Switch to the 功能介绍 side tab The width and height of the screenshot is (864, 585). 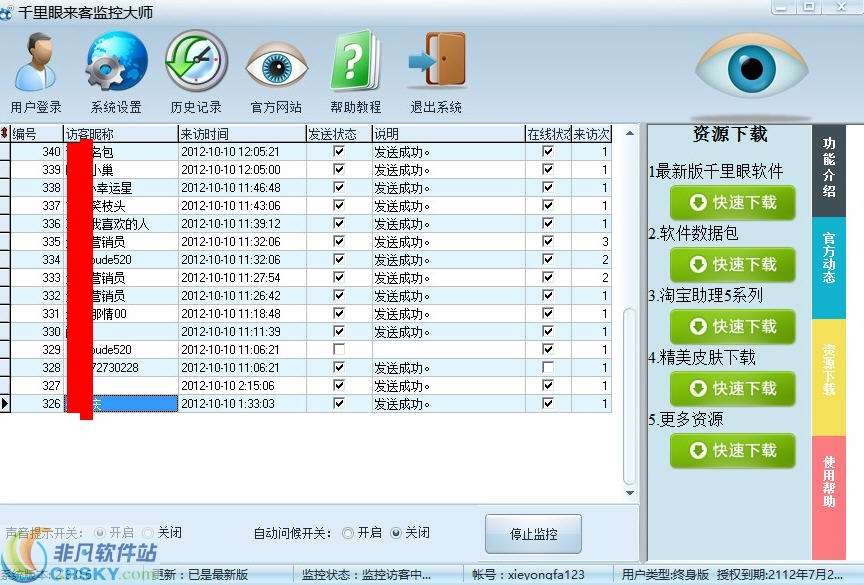pyautogui.click(x=829, y=169)
